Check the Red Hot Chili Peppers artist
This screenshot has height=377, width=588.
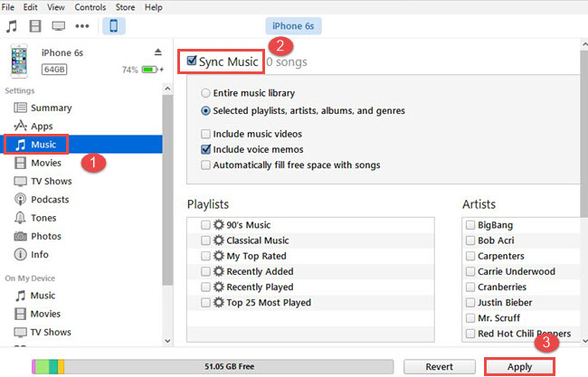coord(470,334)
